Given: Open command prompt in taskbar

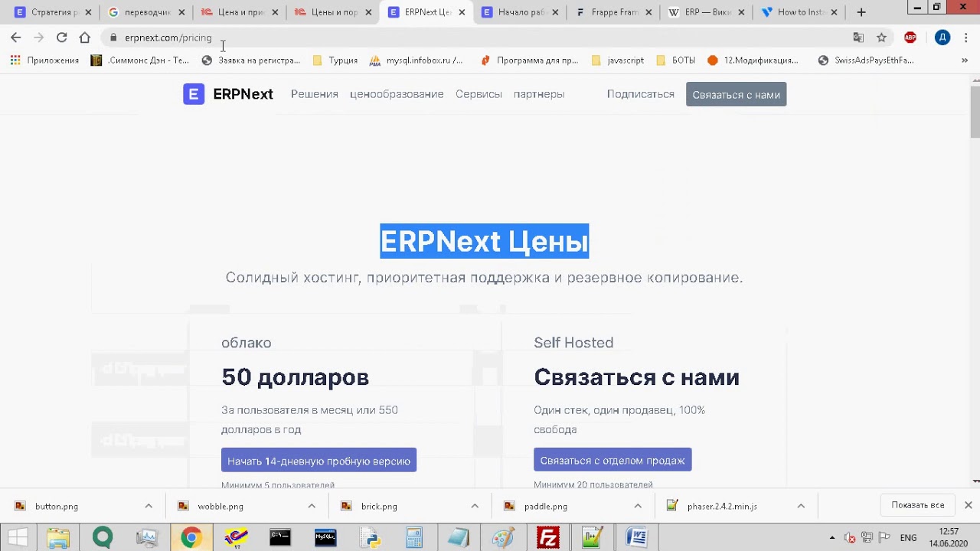Looking at the screenshot, I should coord(280,538).
